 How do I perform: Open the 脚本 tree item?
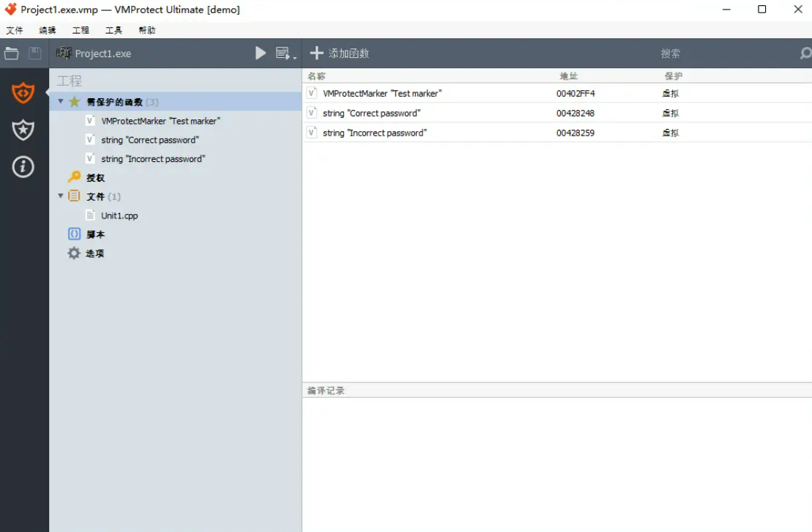[x=95, y=234]
